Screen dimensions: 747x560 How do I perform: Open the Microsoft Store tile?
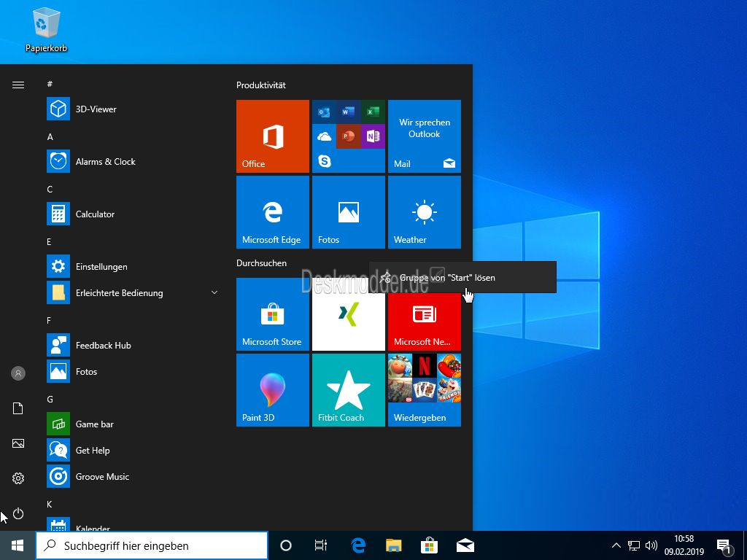273,314
